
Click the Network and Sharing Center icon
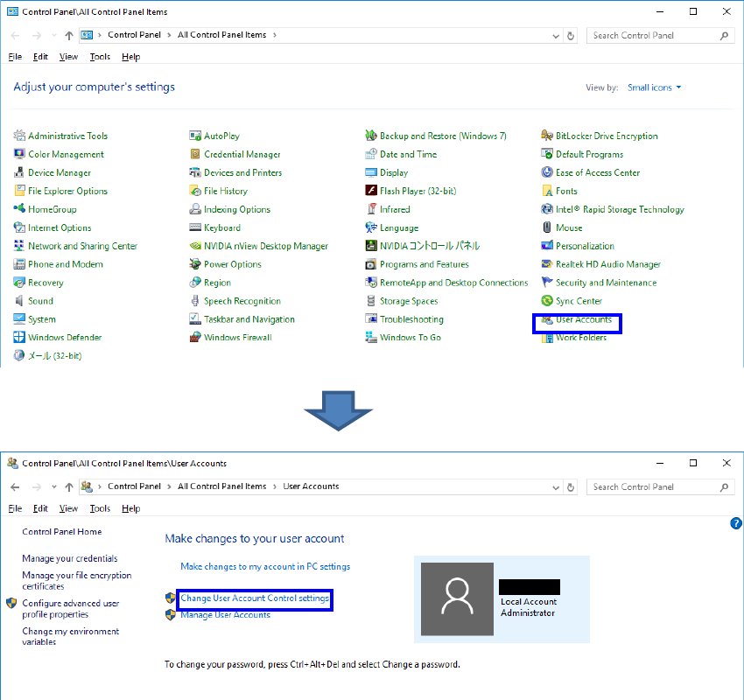(x=19, y=246)
